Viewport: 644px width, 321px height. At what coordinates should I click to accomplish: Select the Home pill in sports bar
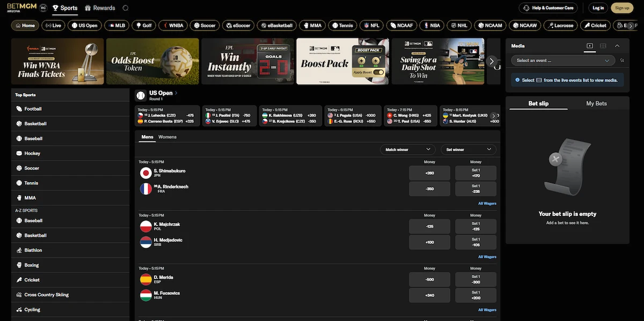(x=25, y=25)
